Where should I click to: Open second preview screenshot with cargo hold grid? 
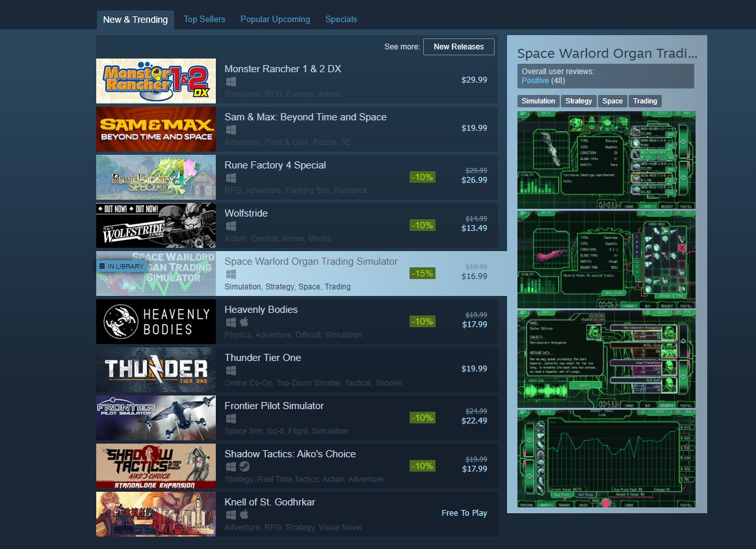coord(606,260)
